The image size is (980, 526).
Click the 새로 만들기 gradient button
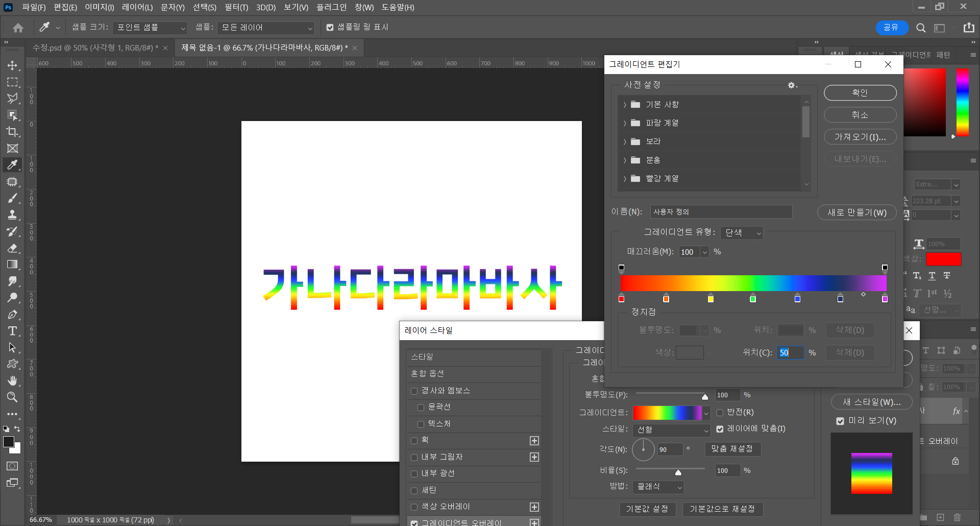click(857, 212)
